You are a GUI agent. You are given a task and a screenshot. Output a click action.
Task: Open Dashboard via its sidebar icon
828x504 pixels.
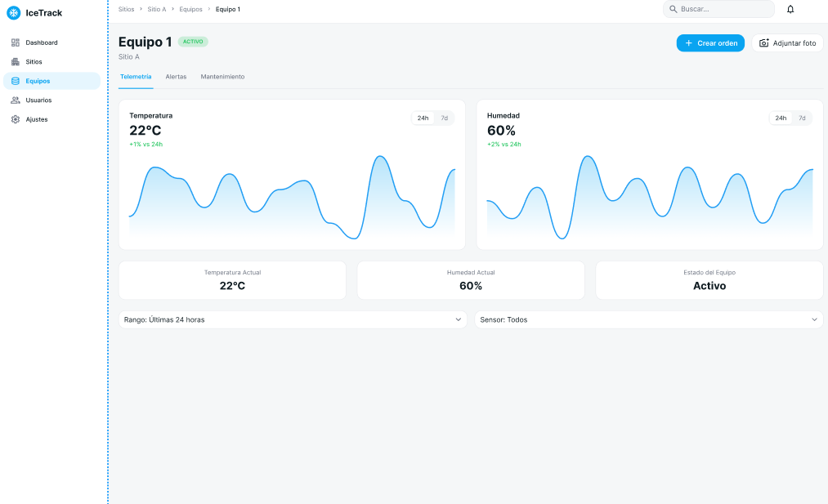click(x=16, y=42)
